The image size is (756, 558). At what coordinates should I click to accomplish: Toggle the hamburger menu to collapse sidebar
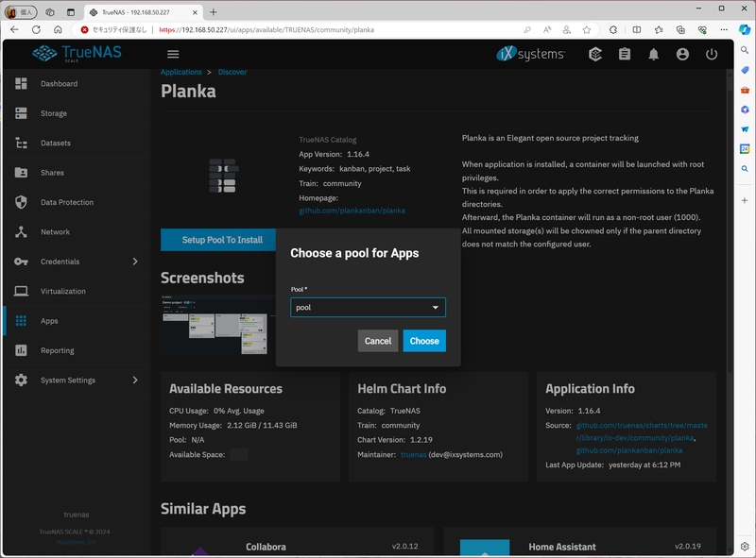point(173,54)
